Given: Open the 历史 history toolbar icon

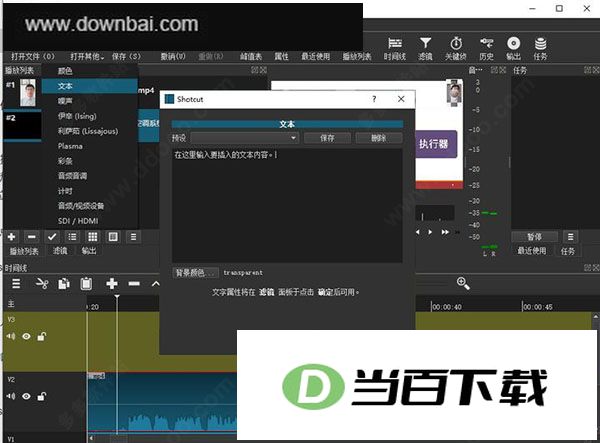Looking at the screenshot, I should (486, 49).
